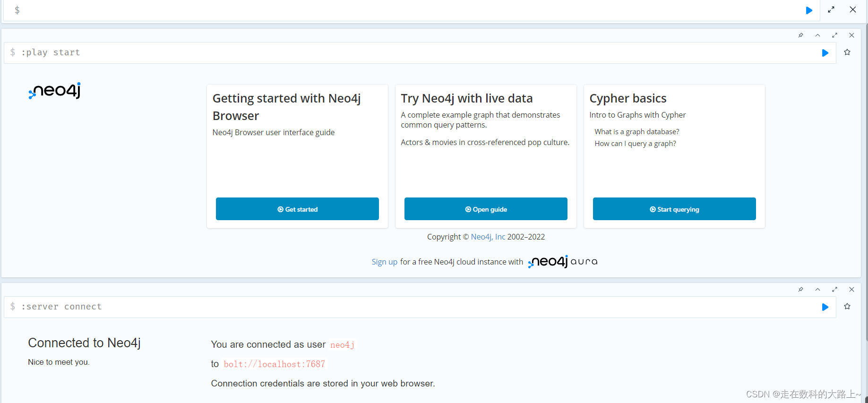Pin the :play start frame
The width and height of the screenshot is (868, 403).
(800, 35)
